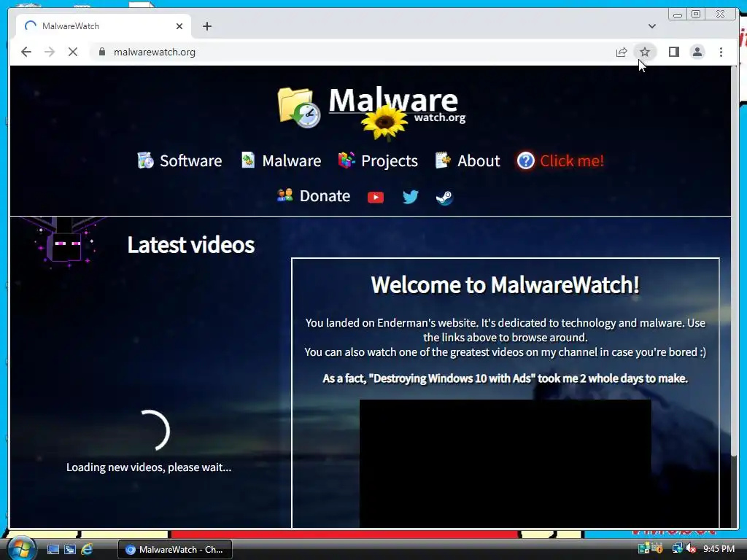The image size is (747, 560).
Task: Click the Malware document icon
Action: [248, 160]
